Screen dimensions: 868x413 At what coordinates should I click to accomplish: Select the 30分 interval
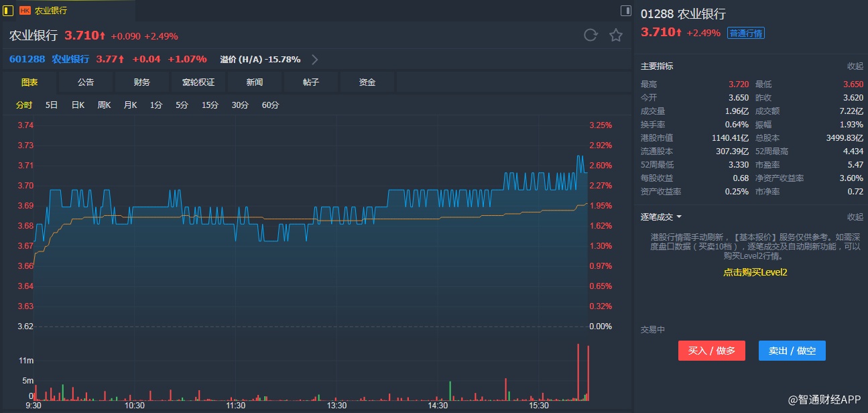point(240,105)
